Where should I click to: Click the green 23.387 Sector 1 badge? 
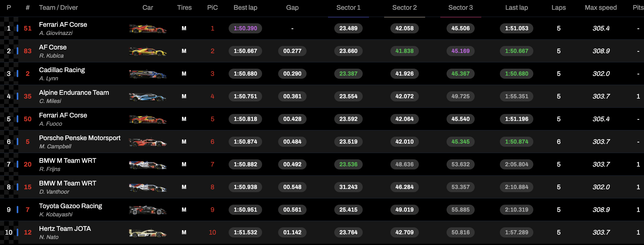coord(348,74)
